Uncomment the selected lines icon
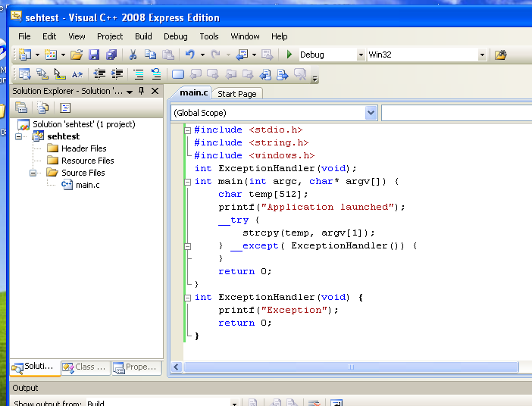The width and height of the screenshot is (532, 406). 156,73
